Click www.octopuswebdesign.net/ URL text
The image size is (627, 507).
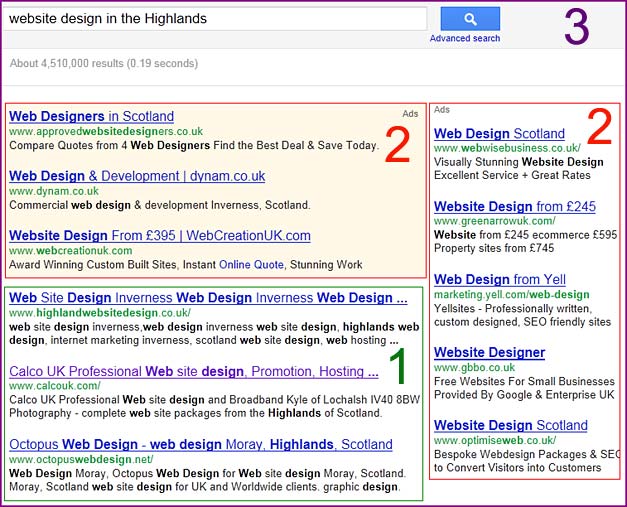(81, 459)
